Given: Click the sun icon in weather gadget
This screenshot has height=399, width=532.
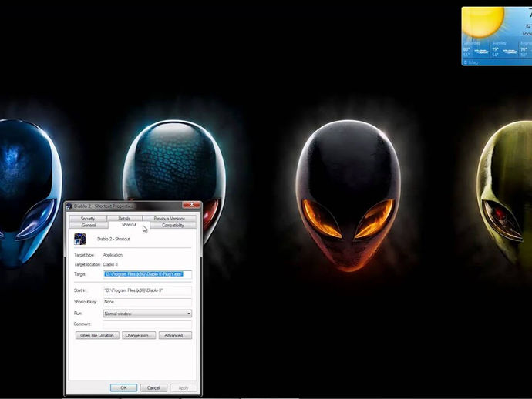Looking at the screenshot, I should (x=483, y=22).
